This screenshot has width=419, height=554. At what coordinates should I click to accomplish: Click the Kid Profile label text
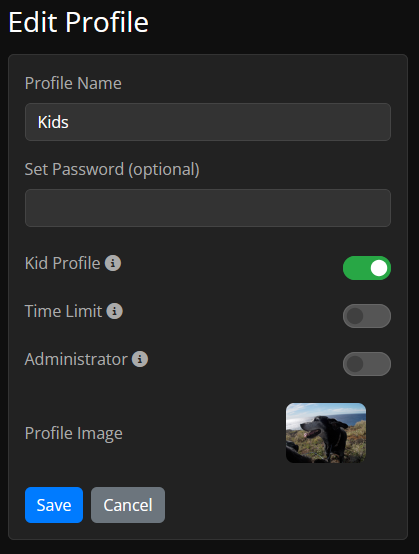click(63, 263)
